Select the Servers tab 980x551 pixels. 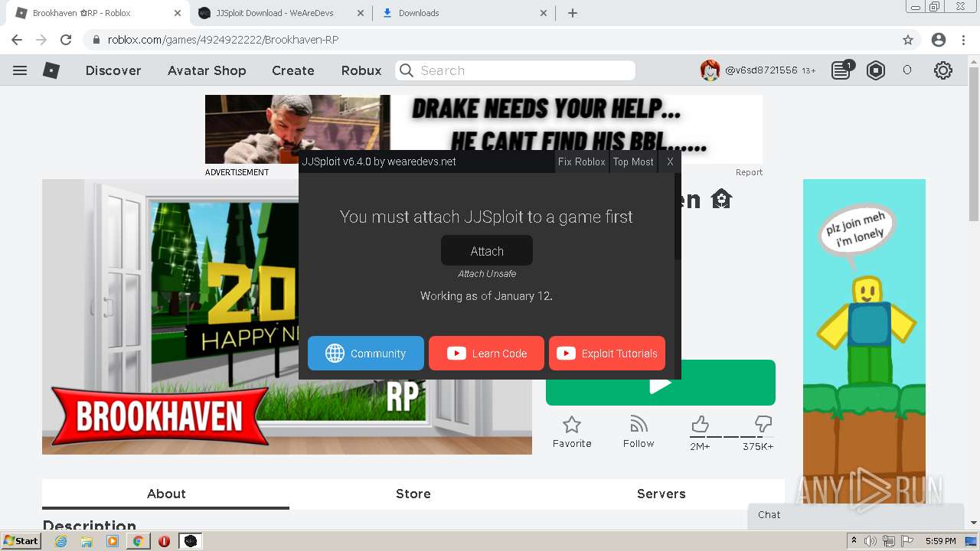[x=661, y=494]
